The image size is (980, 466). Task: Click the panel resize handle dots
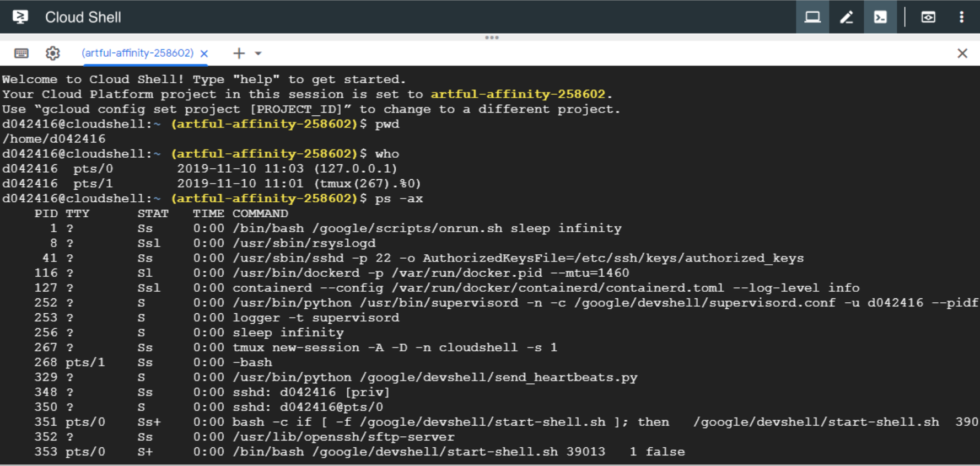pyautogui.click(x=492, y=38)
